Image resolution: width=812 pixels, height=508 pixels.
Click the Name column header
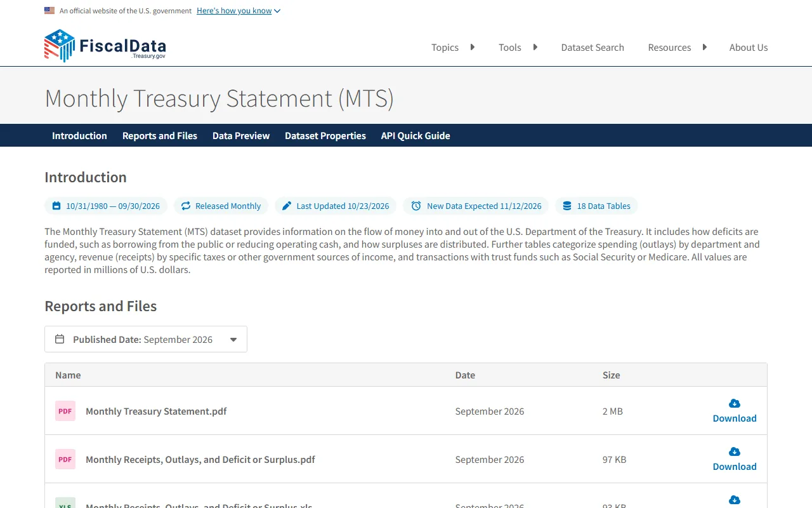[x=68, y=375]
